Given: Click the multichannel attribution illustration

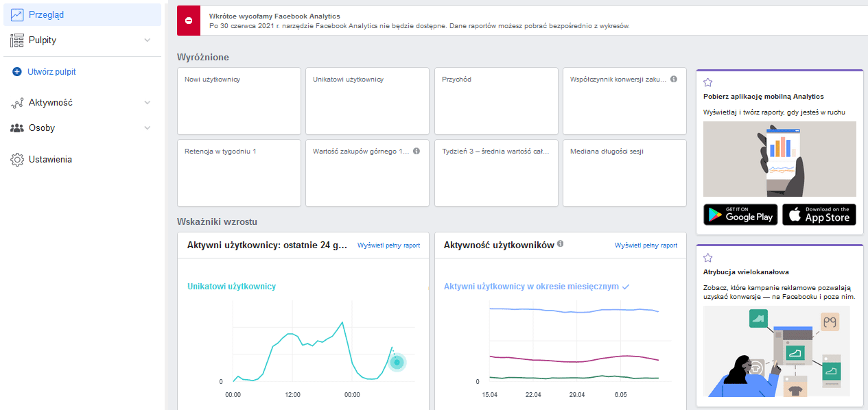Looking at the screenshot, I should tap(777, 352).
